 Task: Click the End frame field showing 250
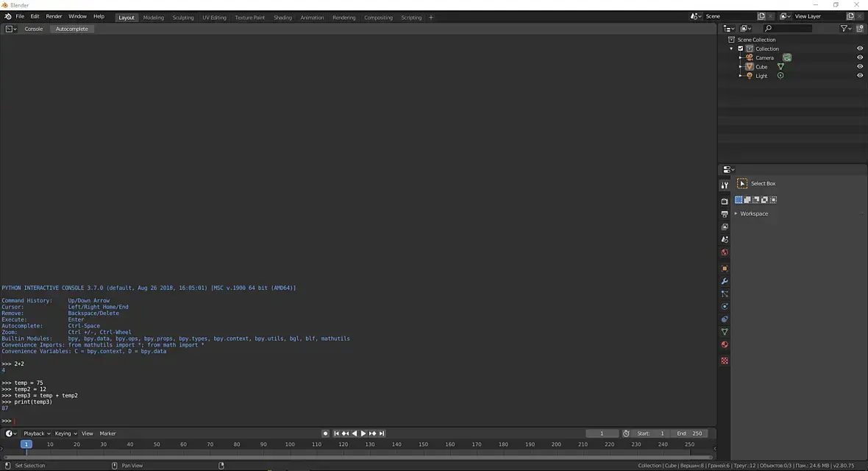tap(689, 433)
